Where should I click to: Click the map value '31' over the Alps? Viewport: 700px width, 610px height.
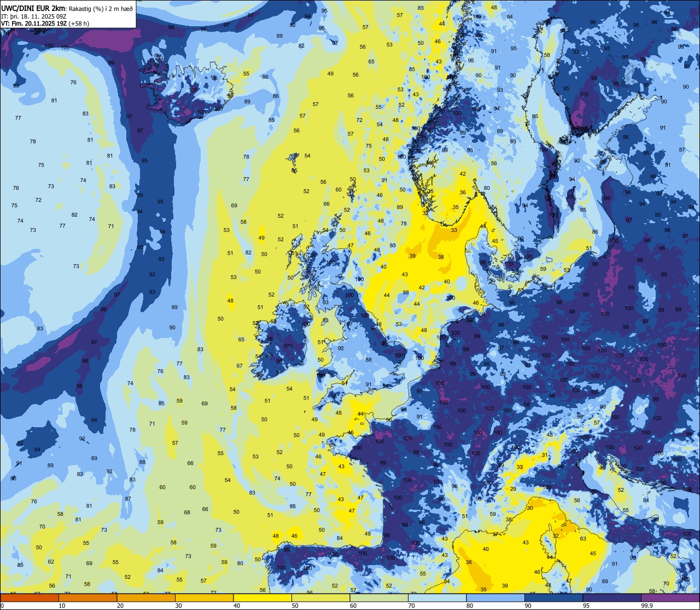point(544,455)
